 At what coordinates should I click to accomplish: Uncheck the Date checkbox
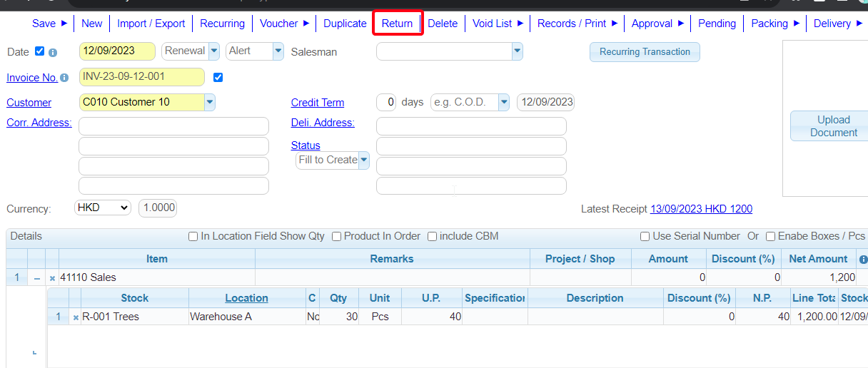(40, 51)
